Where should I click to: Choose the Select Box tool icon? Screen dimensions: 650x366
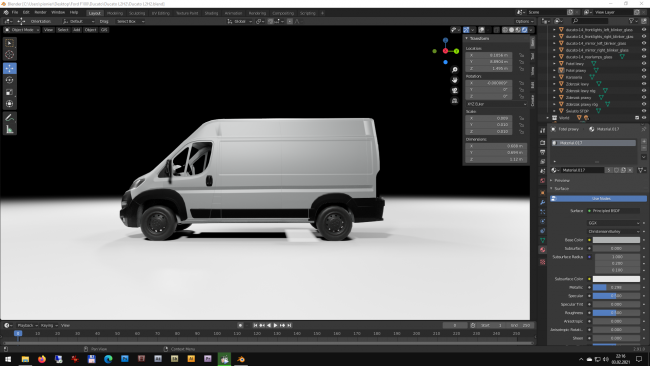pyautogui.click(x=10, y=43)
